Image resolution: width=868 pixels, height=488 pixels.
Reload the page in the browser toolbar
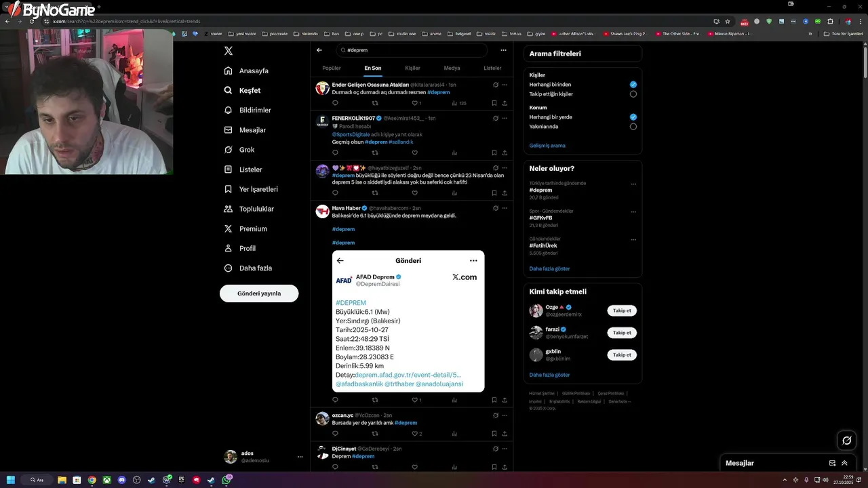click(x=31, y=21)
